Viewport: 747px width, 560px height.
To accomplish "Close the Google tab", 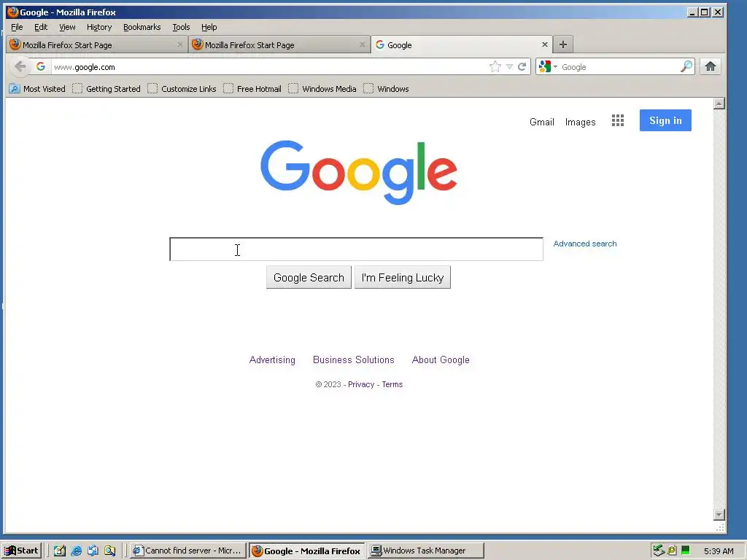I will [544, 44].
